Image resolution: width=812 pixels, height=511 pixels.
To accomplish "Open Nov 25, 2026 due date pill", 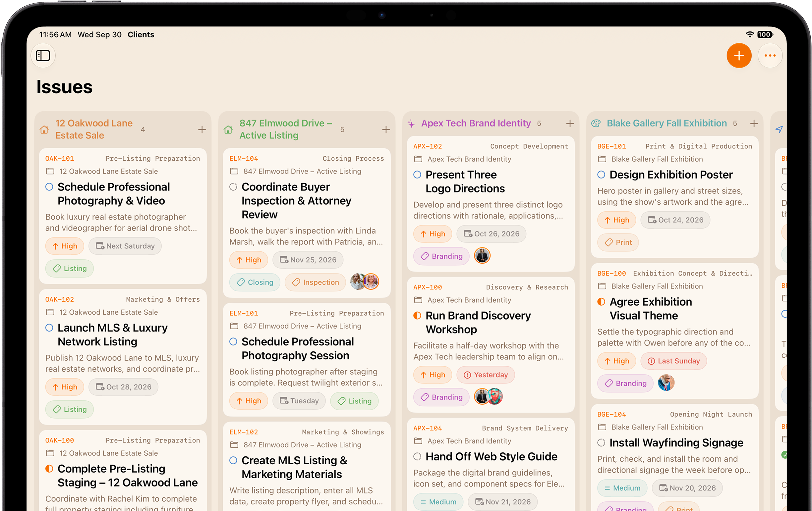I will 308,260.
